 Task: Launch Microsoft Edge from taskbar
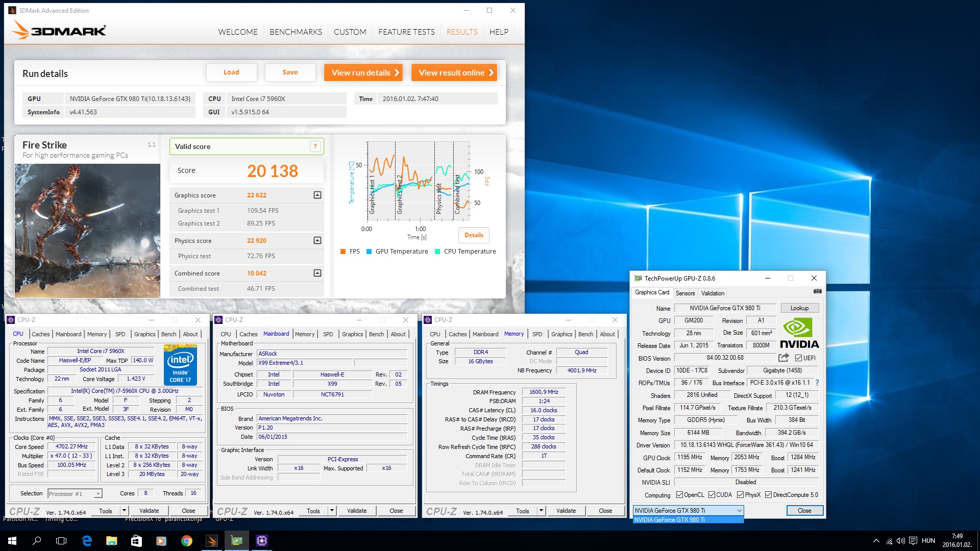87,541
